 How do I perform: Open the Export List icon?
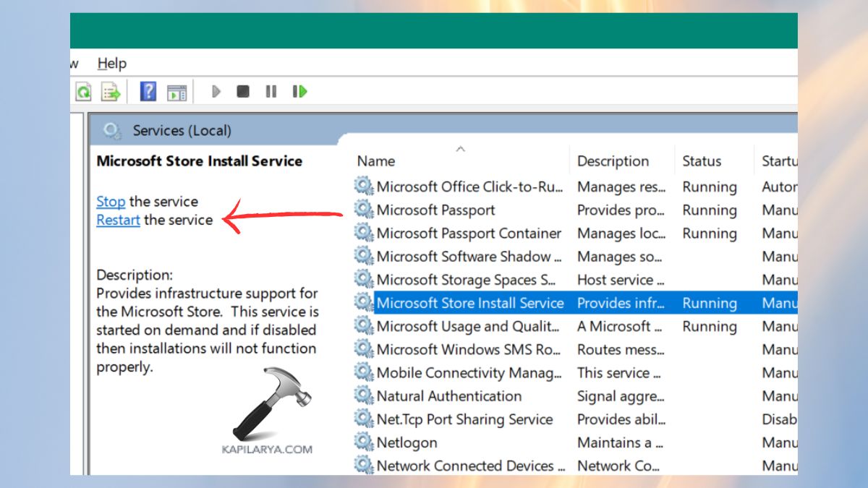pyautogui.click(x=109, y=91)
